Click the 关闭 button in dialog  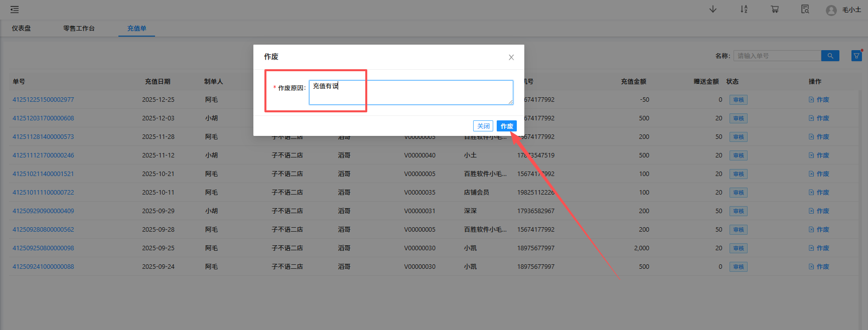pyautogui.click(x=483, y=126)
